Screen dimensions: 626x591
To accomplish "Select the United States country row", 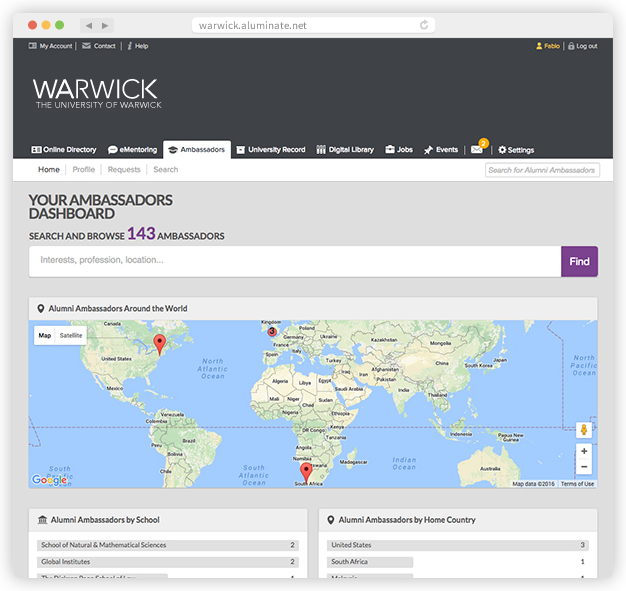I will pyautogui.click(x=458, y=545).
